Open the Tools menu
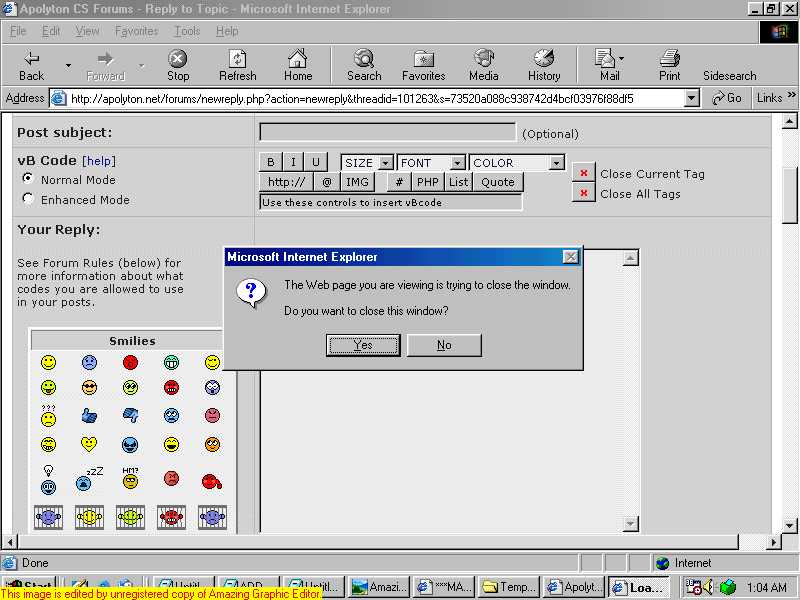This screenshot has width=800, height=600. [187, 31]
